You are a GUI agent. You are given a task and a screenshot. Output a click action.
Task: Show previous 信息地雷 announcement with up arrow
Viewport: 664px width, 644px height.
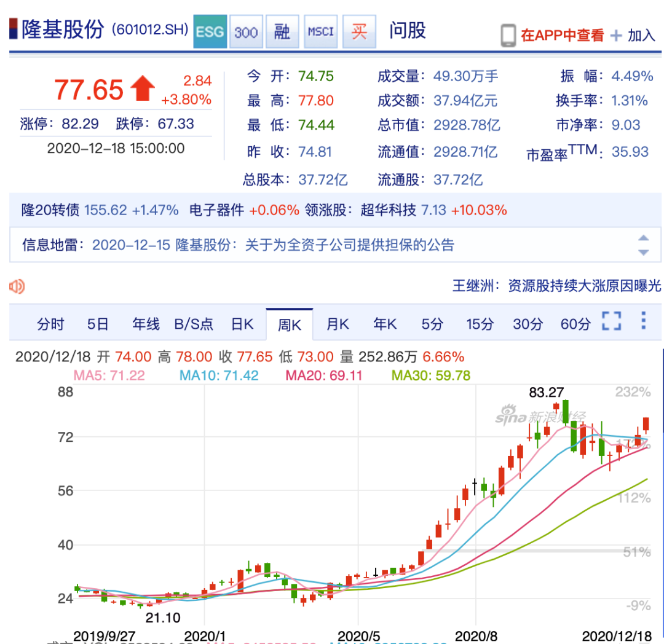(x=643, y=238)
